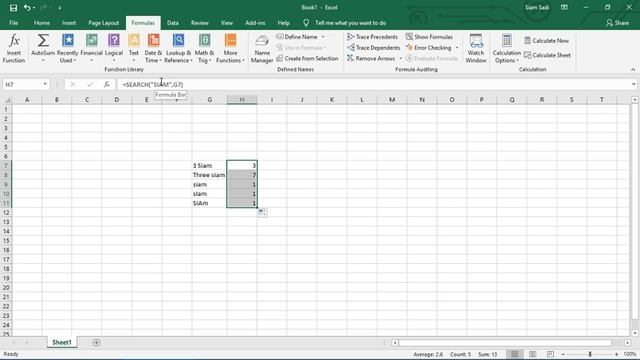
Task: Click Define Name
Action: tap(297, 37)
